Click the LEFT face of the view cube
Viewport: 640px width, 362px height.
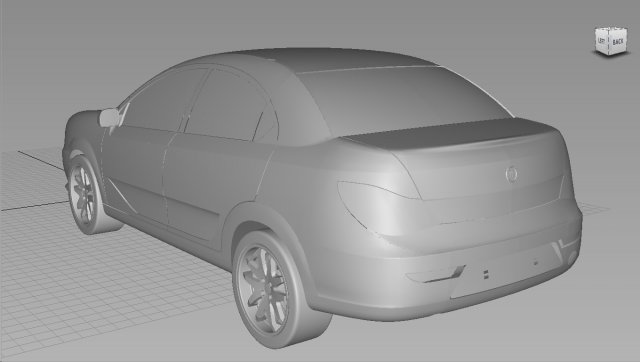(602, 41)
